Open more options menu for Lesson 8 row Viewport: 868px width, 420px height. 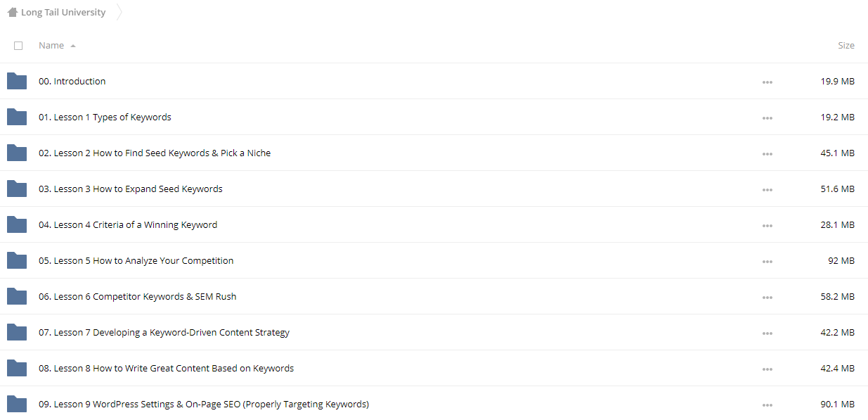(767, 369)
